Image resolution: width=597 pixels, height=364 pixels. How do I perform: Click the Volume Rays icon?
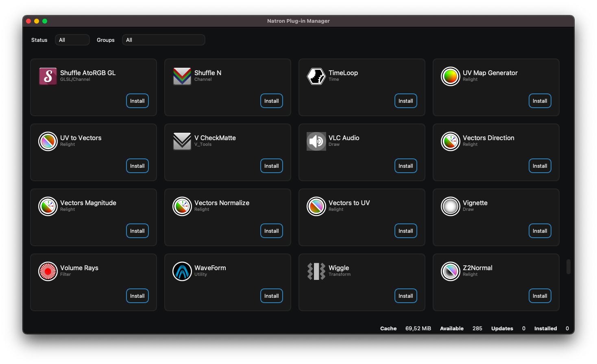pyautogui.click(x=48, y=271)
